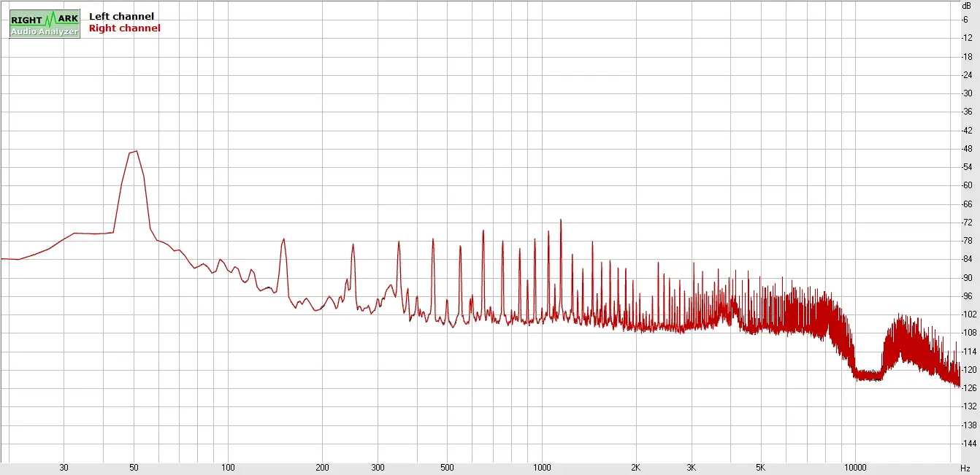Click the 10000 frequency axis label
The height and width of the screenshot is (475, 980).
854,468
